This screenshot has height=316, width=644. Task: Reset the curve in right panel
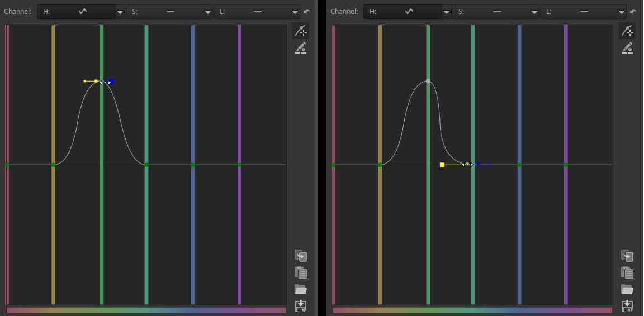pos(633,12)
